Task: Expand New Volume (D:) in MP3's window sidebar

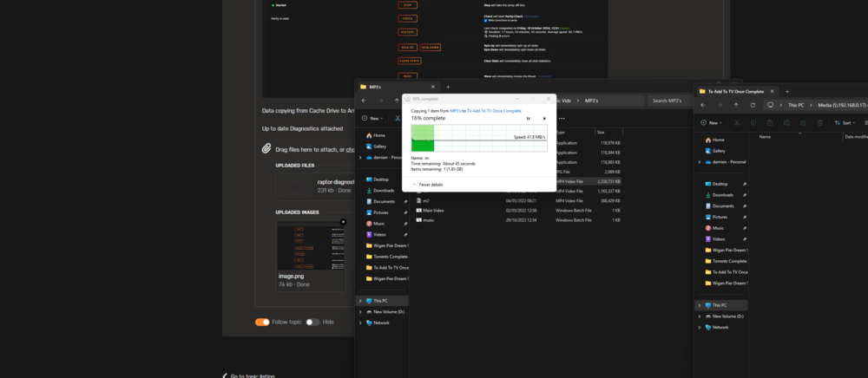Action: (x=360, y=312)
